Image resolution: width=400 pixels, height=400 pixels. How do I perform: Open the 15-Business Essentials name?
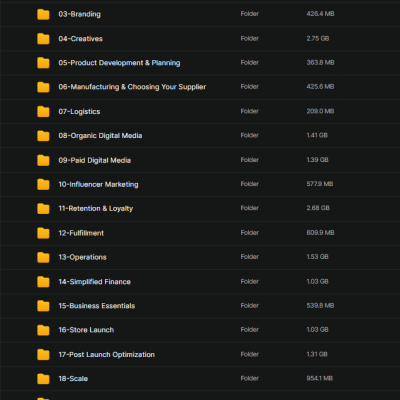(97, 306)
